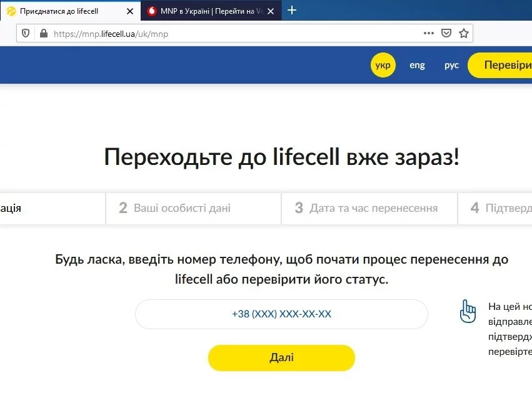Click the browser address bar

click(x=188, y=33)
